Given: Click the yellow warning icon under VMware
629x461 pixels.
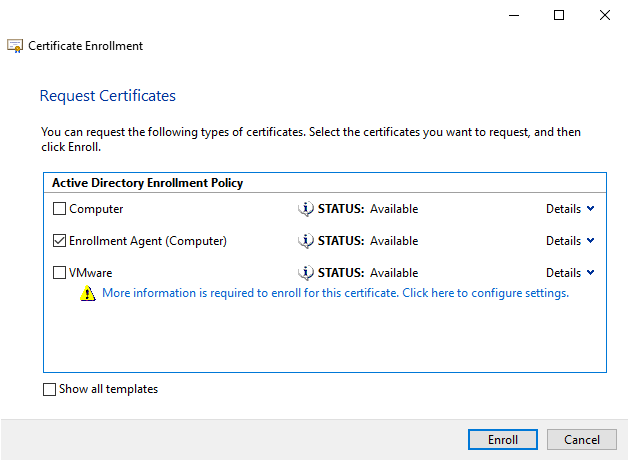Looking at the screenshot, I should (x=89, y=294).
